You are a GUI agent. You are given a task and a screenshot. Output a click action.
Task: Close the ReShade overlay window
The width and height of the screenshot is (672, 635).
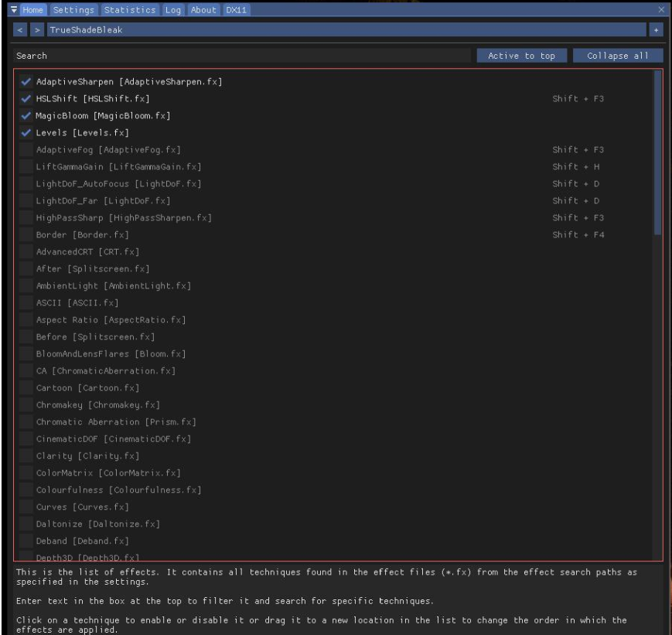click(662, 10)
